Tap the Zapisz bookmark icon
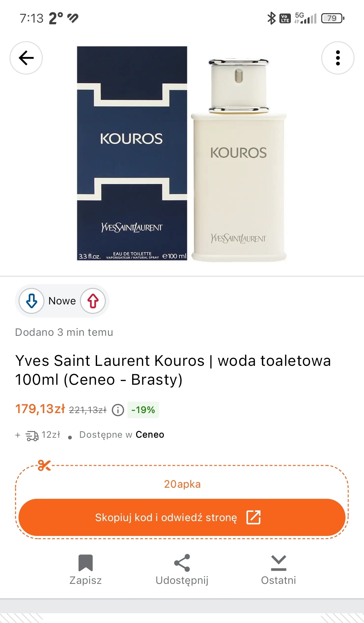The width and height of the screenshot is (364, 623). tap(85, 563)
